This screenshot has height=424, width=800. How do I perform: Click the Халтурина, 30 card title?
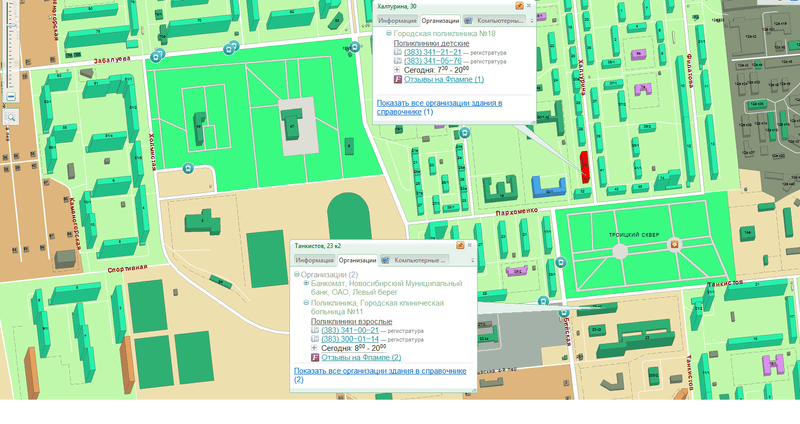pyautogui.click(x=396, y=6)
